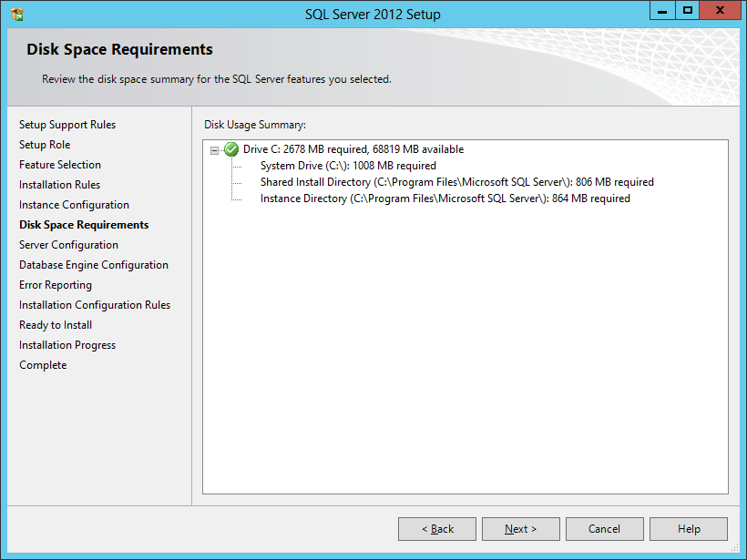Maximize the SQL Server 2012 Setup window
Viewport: 747px width, 560px height.
pos(688,11)
